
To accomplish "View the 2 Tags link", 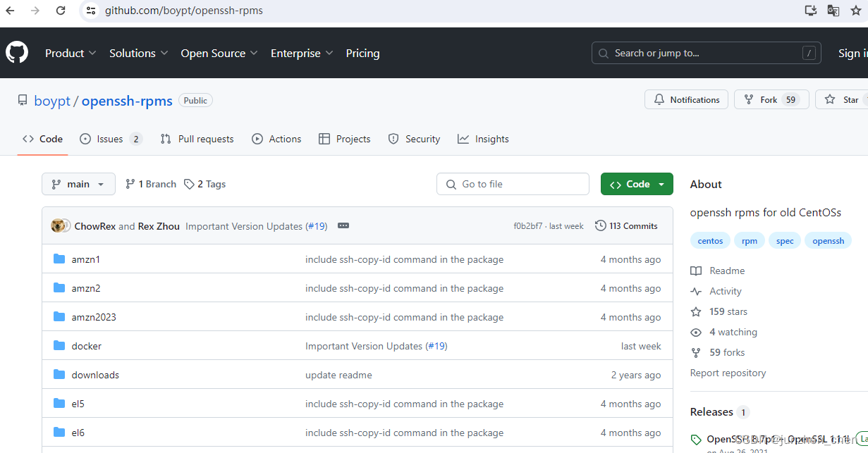I will (204, 184).
